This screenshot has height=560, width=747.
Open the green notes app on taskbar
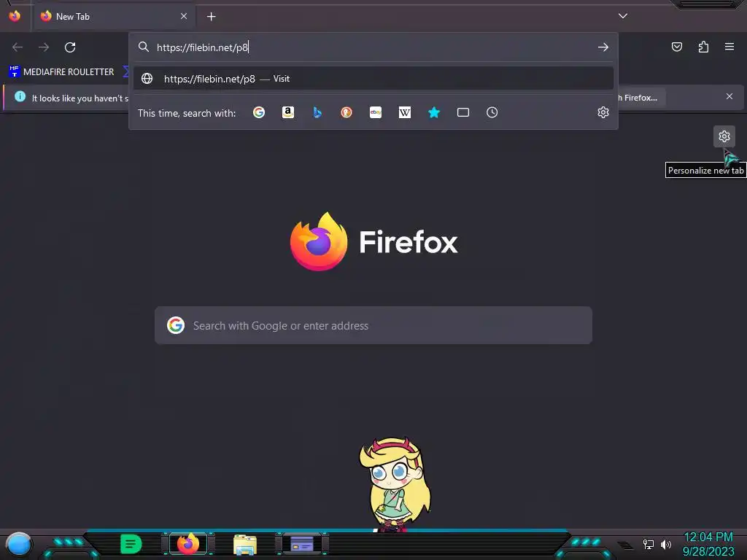click(x=131, y=544)
